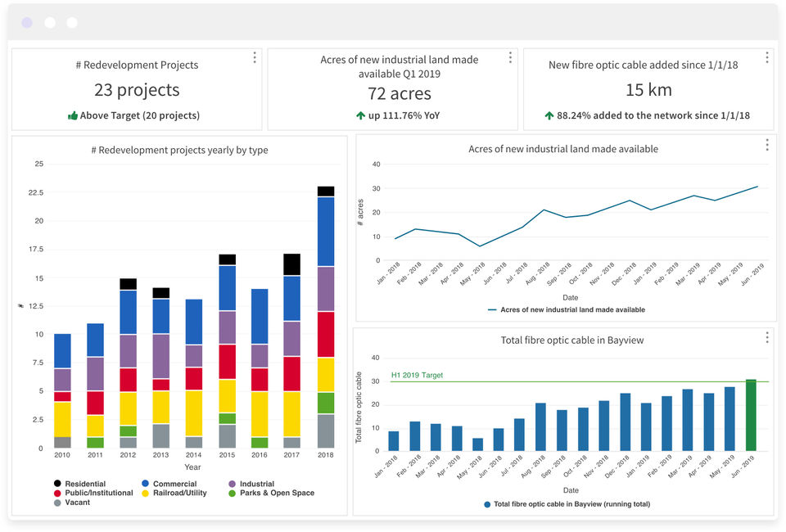
Task: Click the 2010 stacked bar yellow segment
Action: [x=62, y=419]
